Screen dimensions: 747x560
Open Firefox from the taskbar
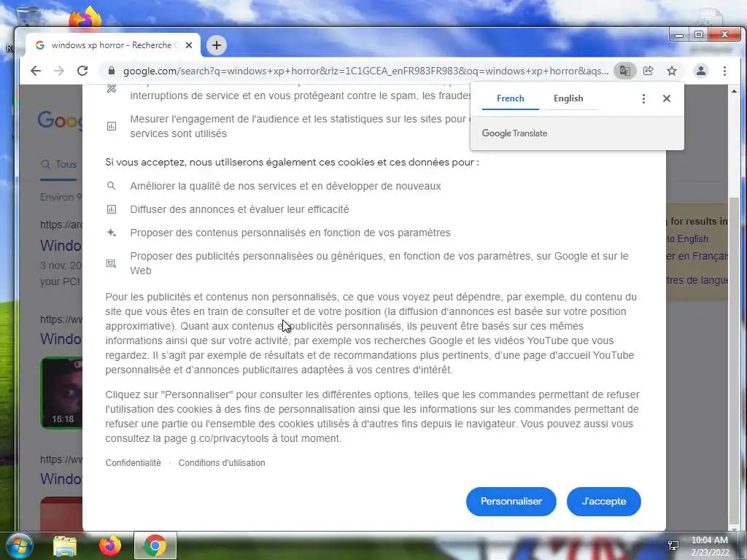110,545
